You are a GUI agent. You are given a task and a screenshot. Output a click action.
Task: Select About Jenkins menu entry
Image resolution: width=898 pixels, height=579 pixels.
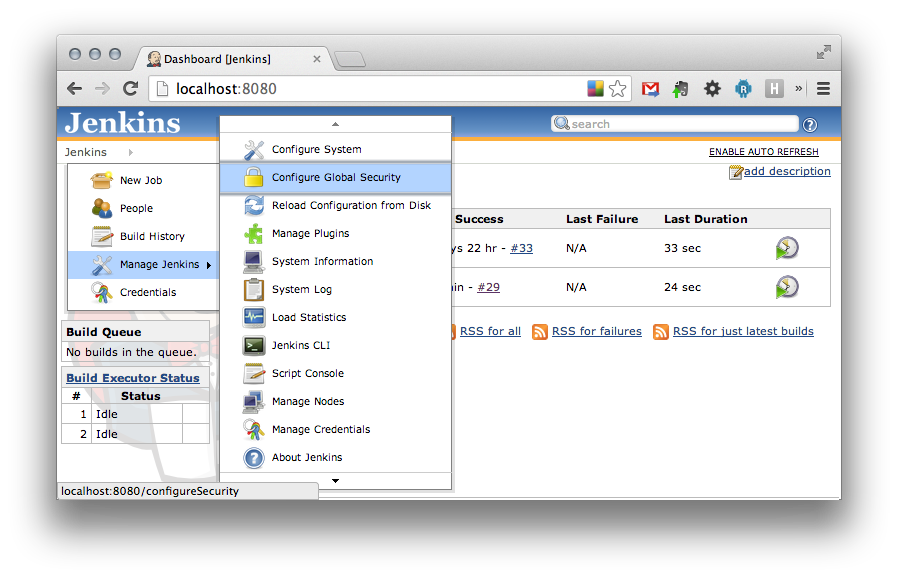click(336, 458)
